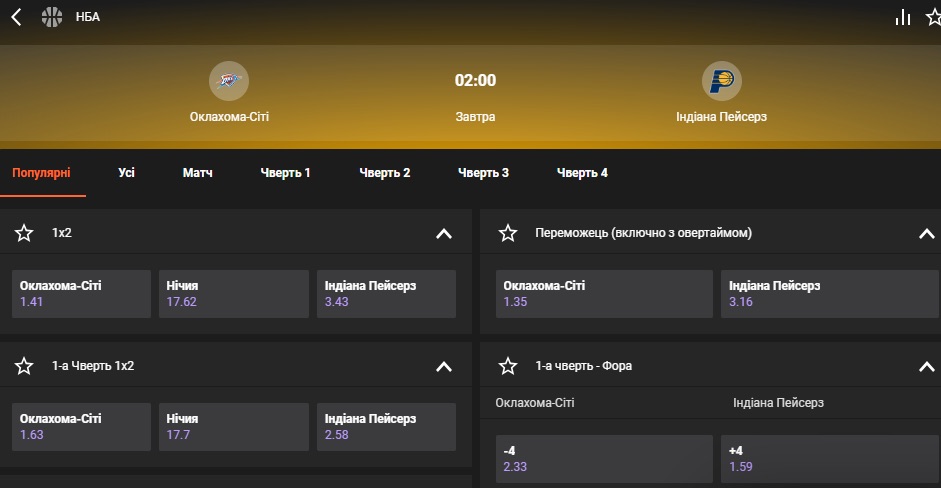Click Оклахома-Сіті column header in Фора
941x488 pixels.
click(x=535, y=403)
